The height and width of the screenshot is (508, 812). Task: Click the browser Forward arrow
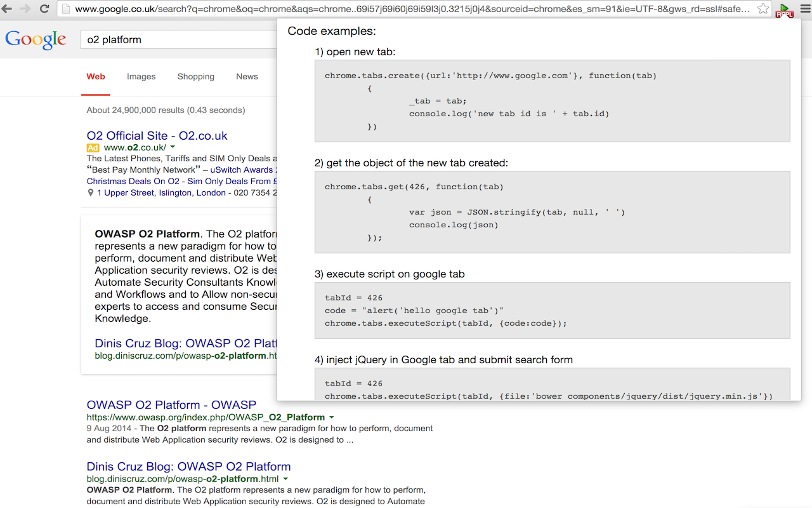[25, 9]
